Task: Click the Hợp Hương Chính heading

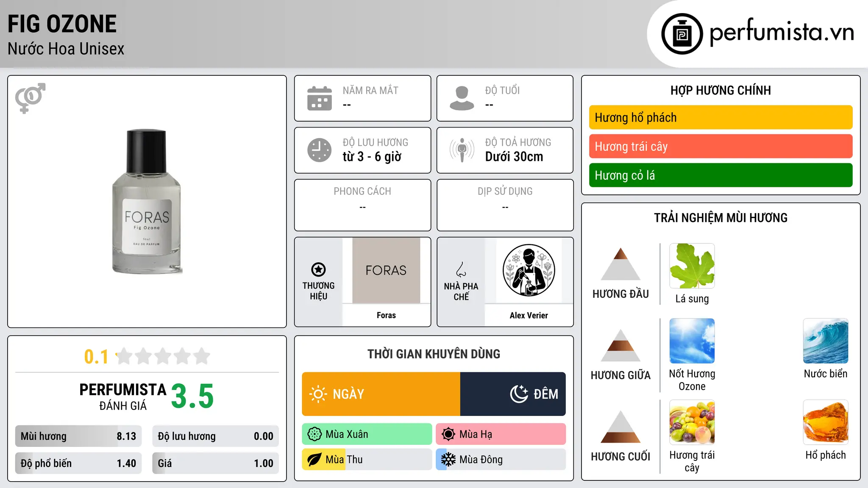Action: pos(721,90)
